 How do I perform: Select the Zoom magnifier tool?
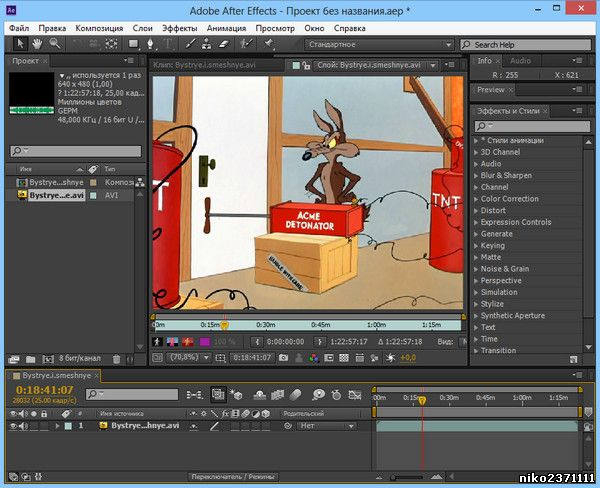coord(54,44)
